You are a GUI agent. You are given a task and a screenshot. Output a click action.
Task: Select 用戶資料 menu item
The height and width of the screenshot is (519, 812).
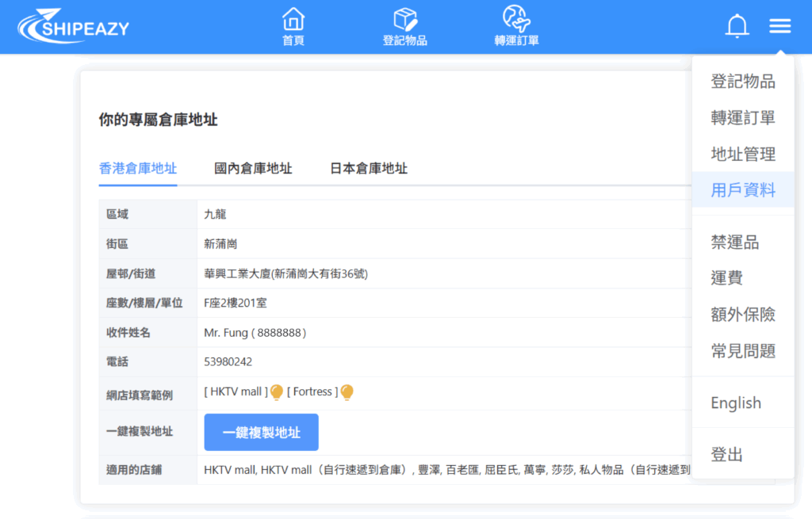743,190
